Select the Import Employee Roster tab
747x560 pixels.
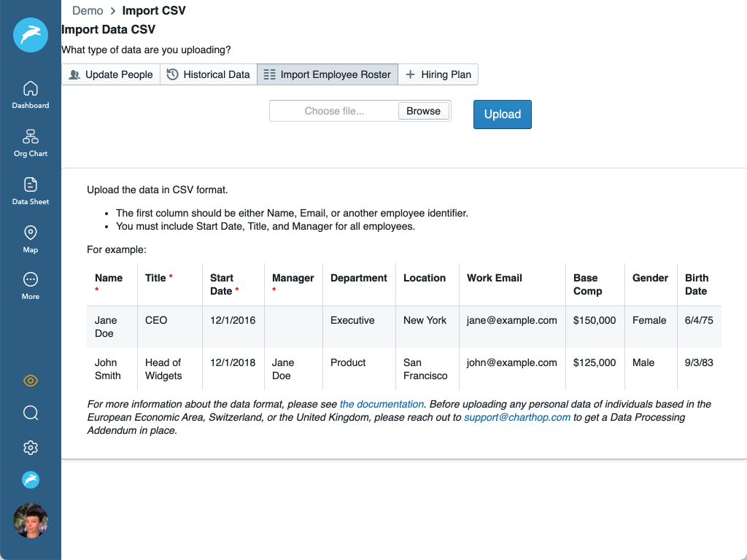327,74
